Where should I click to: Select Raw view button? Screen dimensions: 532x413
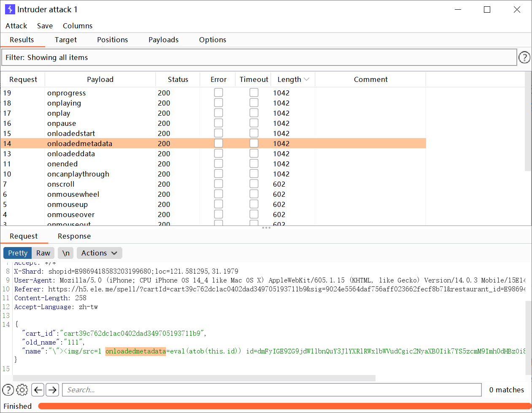pyautogui.click(x=43, y=253)
